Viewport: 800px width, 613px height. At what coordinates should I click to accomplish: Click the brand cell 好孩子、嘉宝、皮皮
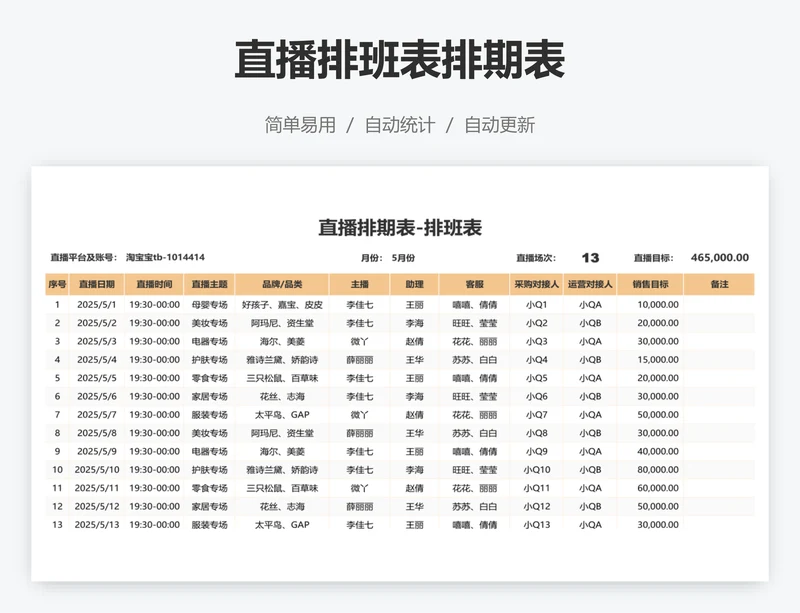point(282,305)
